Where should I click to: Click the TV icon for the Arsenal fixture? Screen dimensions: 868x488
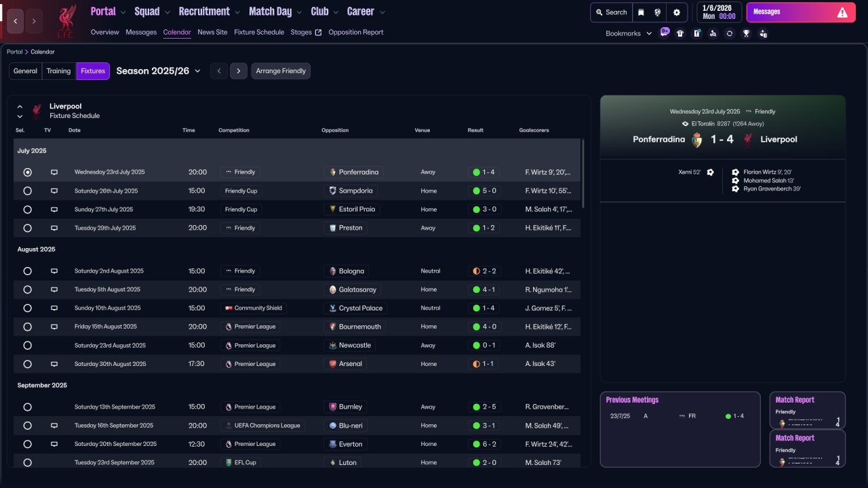click(x=54, y=364)
